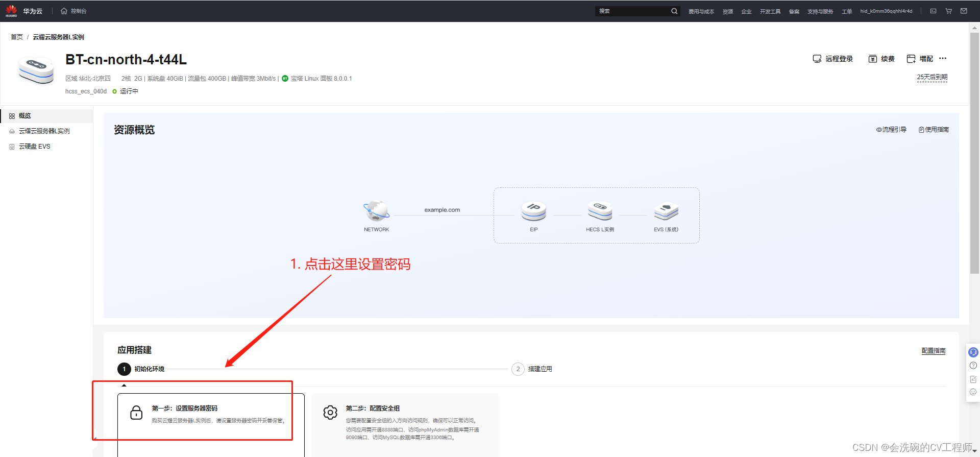This screenshot has width=980, height=457.
Task: Open the 资源 menu
Action: [728, 11]
